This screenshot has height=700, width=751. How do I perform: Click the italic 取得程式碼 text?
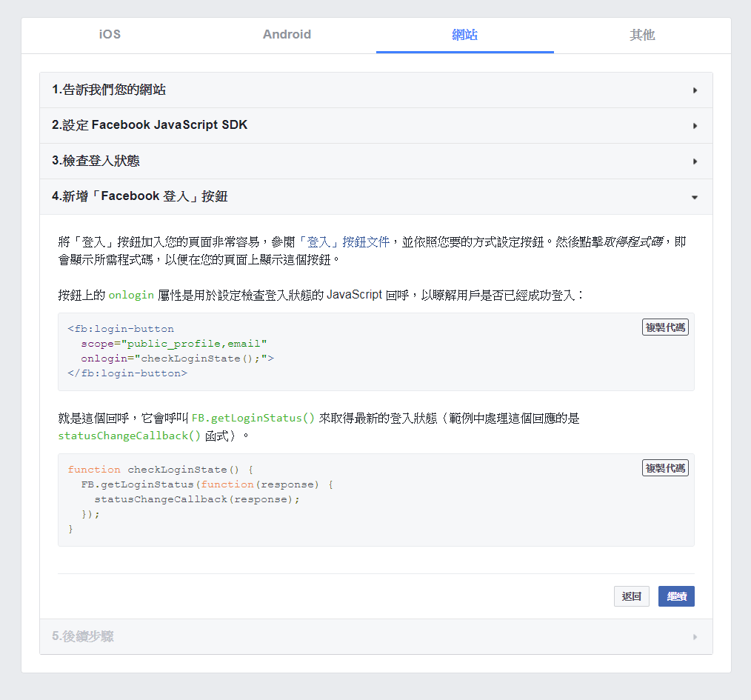(633, 242)
